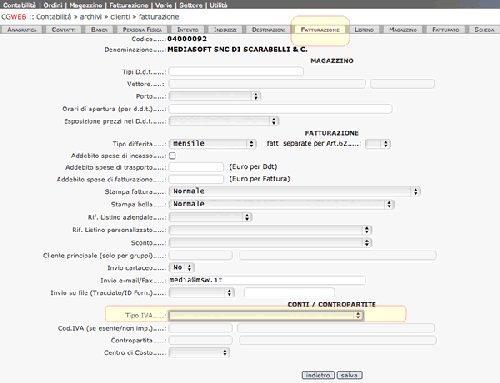Click Cod.IVA code input field

click(201, 328)
